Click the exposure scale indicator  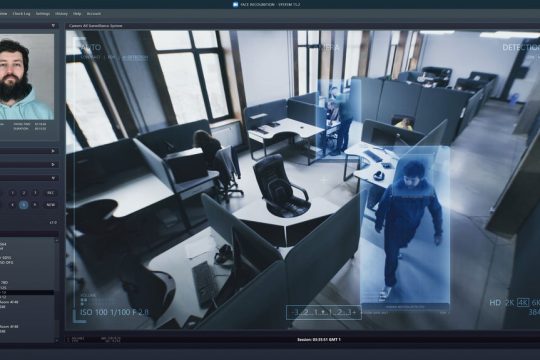[x=324, y=312]
